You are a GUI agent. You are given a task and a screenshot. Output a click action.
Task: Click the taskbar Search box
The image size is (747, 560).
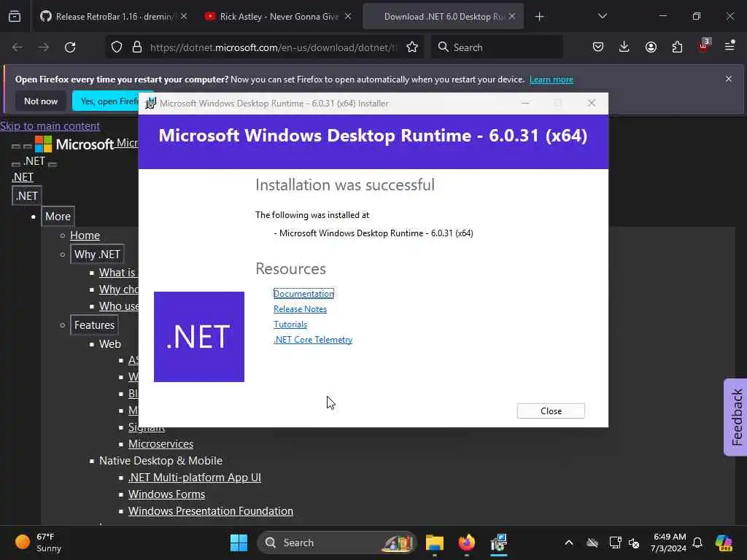point(337,542)
